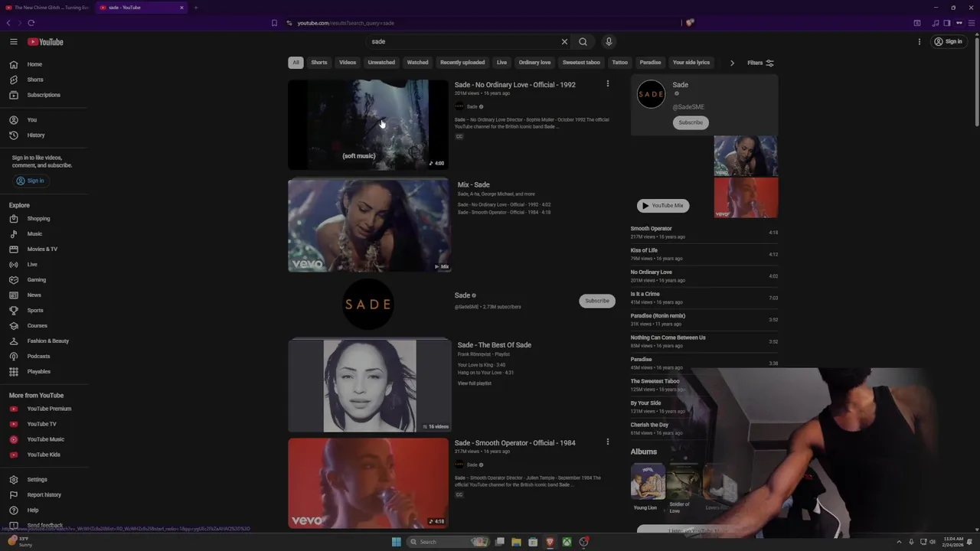The width and height of the screenshot is (980, 551).
Task: Open YouTube settings three-dot menu in header
Action: tap(920, 41)
